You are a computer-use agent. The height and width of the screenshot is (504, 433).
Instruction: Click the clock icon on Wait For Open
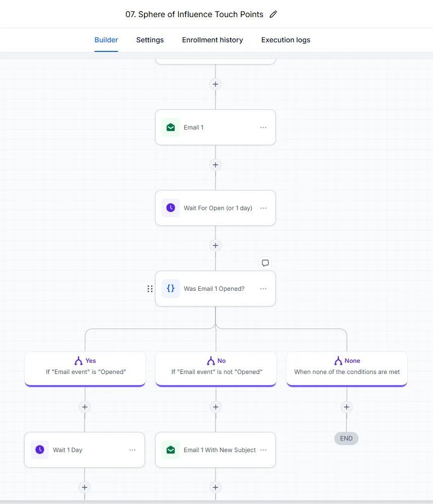(171, 208)
